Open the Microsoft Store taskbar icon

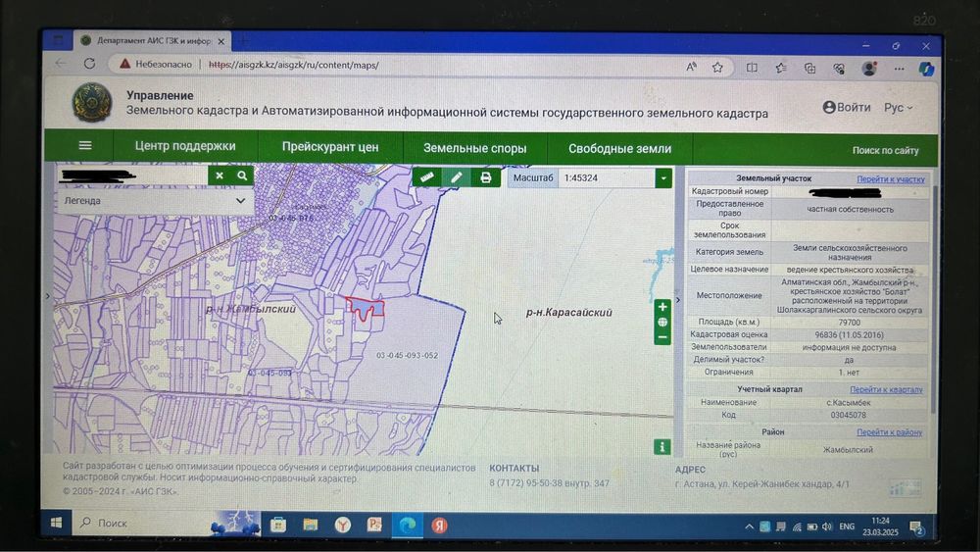[278, 525]
